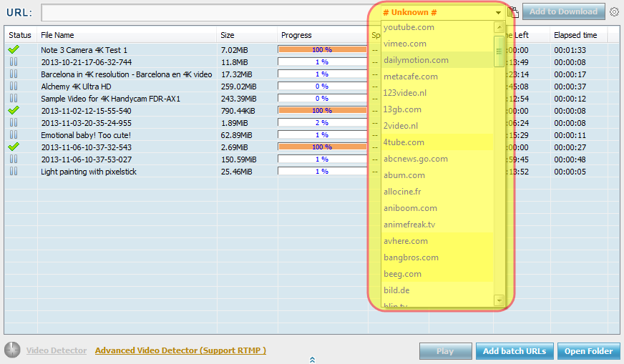The width and height of the screenshot is (624, 364).
Task: Sort by the Status column header
Action: [x=20, y=35]
